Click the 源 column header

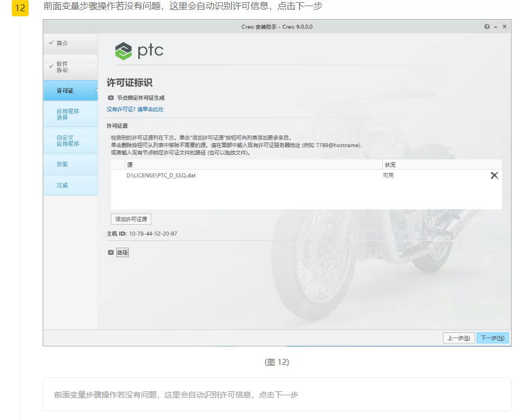(x=254, y=165)
